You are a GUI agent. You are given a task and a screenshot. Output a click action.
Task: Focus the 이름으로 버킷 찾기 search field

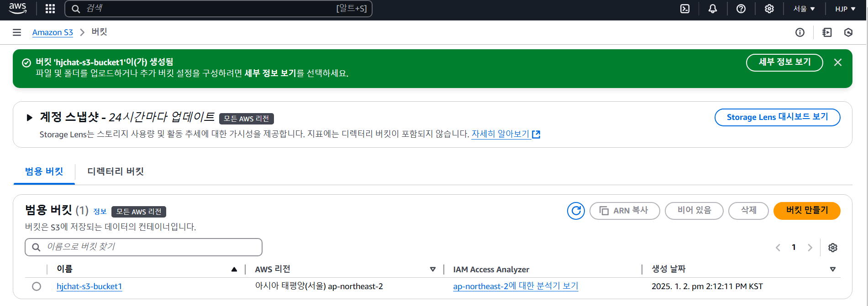(143, 247)
